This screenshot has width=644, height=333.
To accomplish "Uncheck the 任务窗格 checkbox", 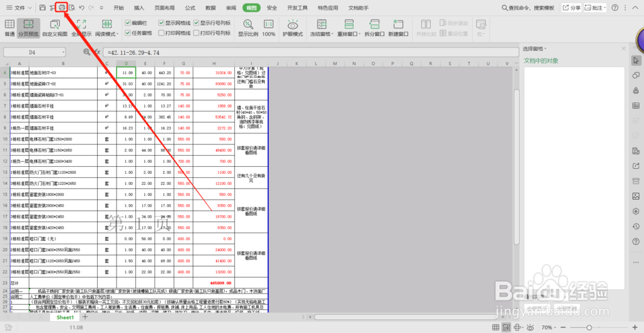I will coord(128,33).
